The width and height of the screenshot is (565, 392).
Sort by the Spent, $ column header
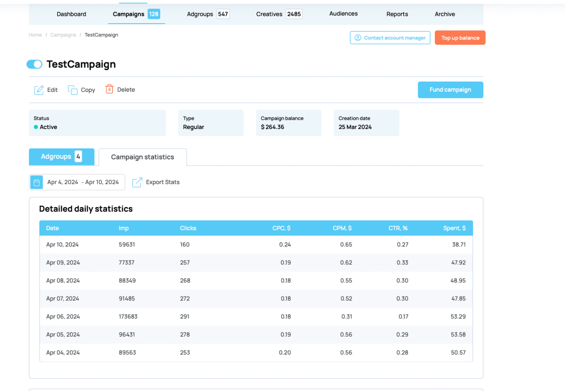(454, 228)
